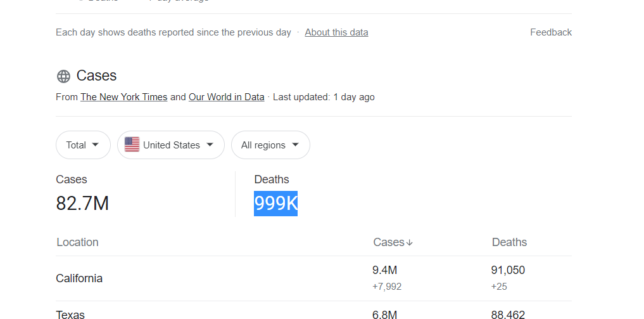
Task: Click the Feedback button
Action: 551,32
